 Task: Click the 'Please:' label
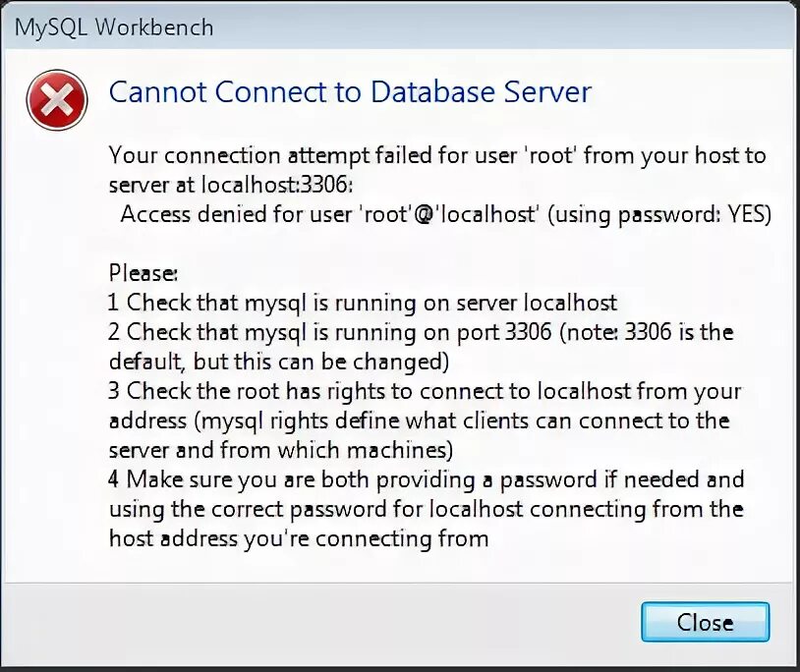[x=143, y=272]
